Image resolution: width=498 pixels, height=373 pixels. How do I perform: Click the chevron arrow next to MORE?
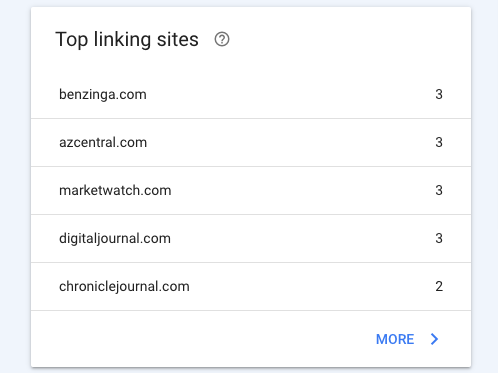click(434, 339)
